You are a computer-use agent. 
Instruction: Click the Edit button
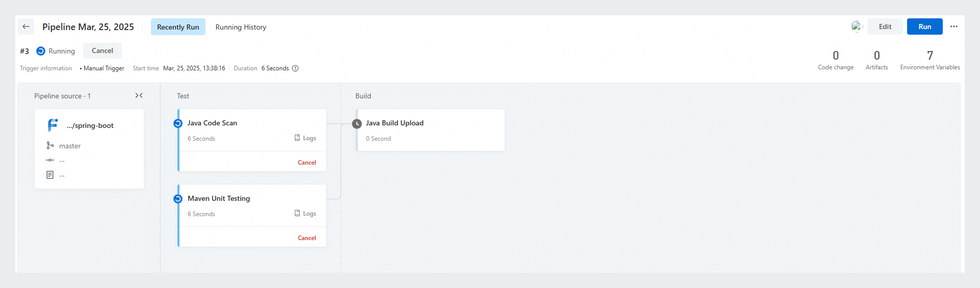coord(885,27)
